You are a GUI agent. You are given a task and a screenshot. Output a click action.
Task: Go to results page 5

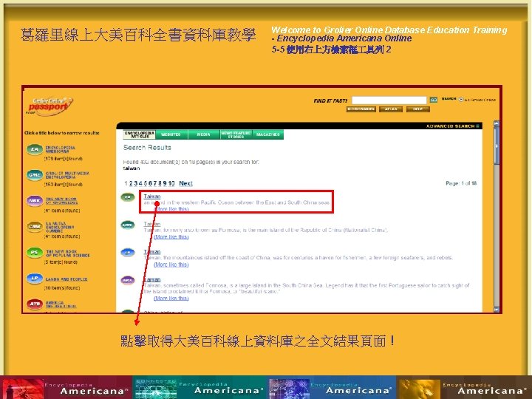click(146, 183)
